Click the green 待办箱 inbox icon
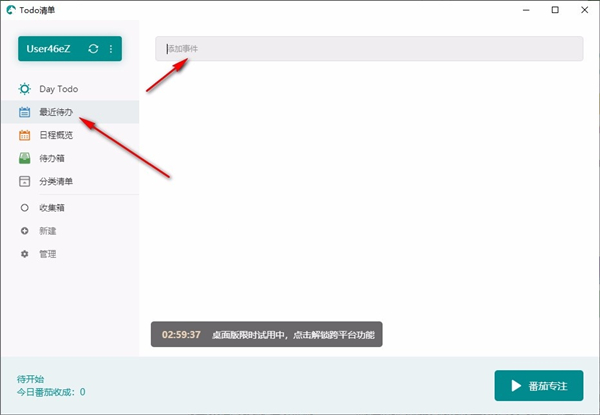This screenshot has width=600, height=415. point(25,158)
